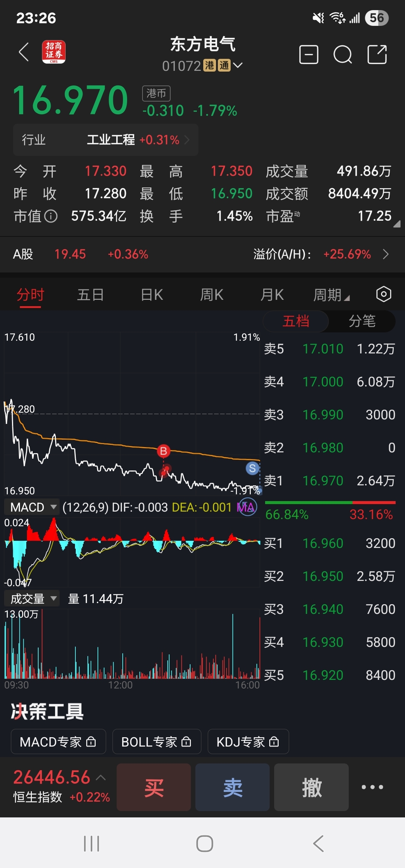Tap the 卖2 row price 16.980
Viewport: 405px width, 868px height.
coord(323,448)
